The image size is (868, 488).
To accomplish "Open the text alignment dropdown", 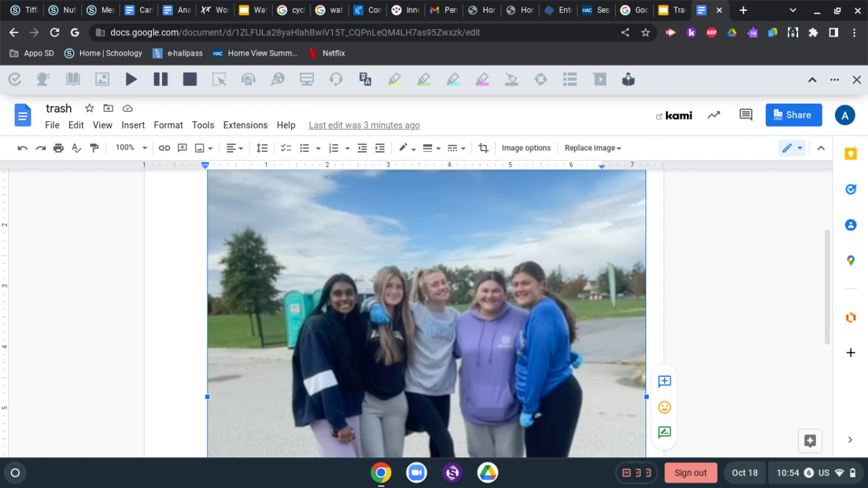I will (x=235, y=148).
